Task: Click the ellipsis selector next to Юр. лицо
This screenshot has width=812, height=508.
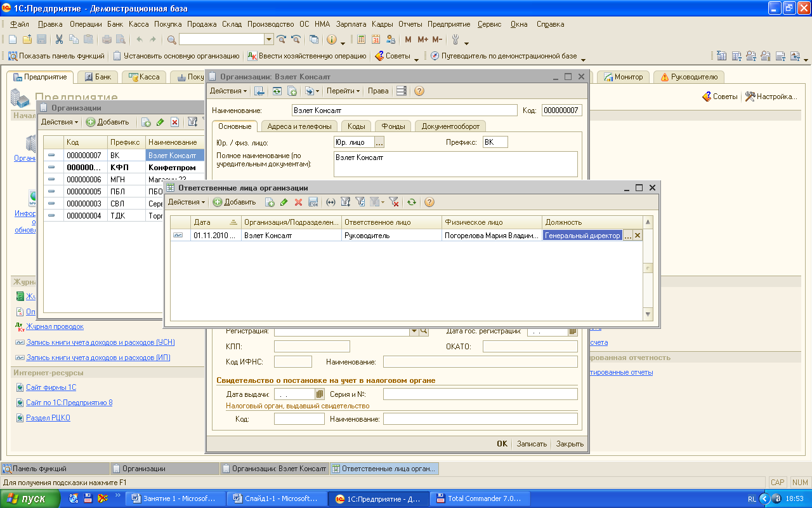Action: click(x=379, y=142)
